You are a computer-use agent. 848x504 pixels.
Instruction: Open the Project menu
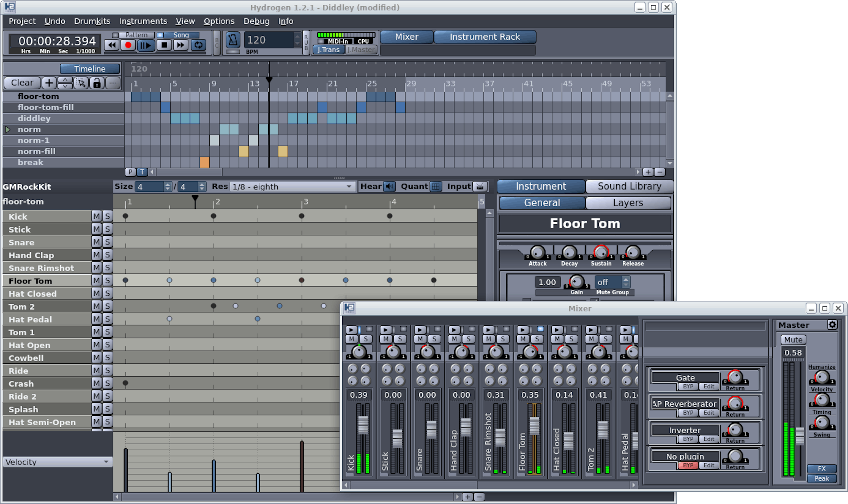(22, 21)
